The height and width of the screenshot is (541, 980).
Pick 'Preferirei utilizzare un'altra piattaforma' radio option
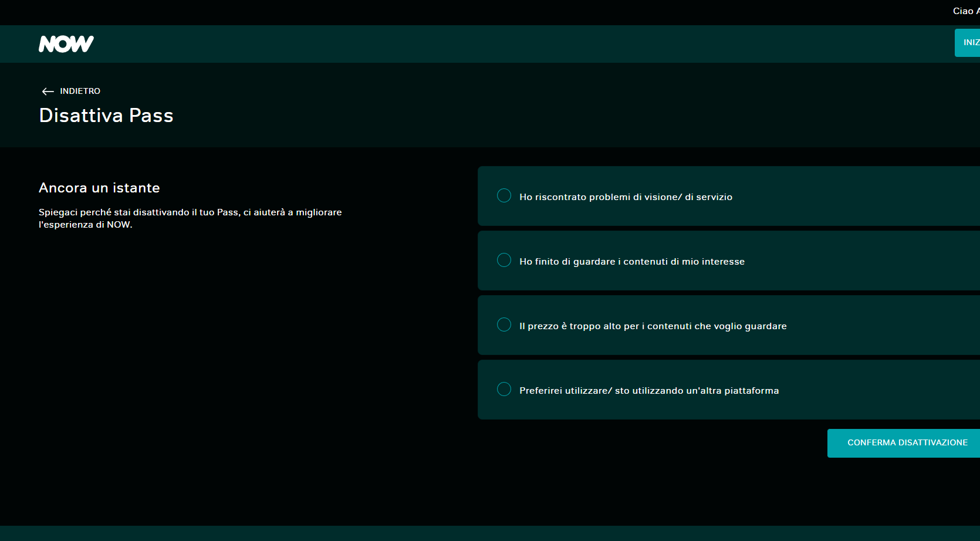point(504,389)
